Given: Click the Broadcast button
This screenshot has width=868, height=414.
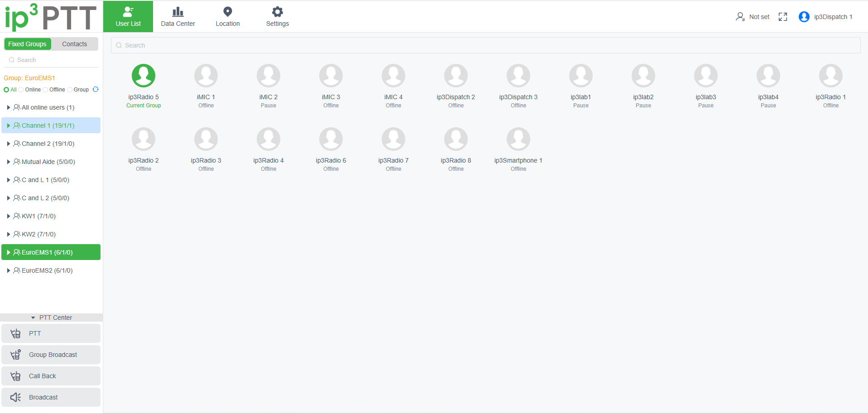Looking at the screenshot, I should [x=51, y=397].
